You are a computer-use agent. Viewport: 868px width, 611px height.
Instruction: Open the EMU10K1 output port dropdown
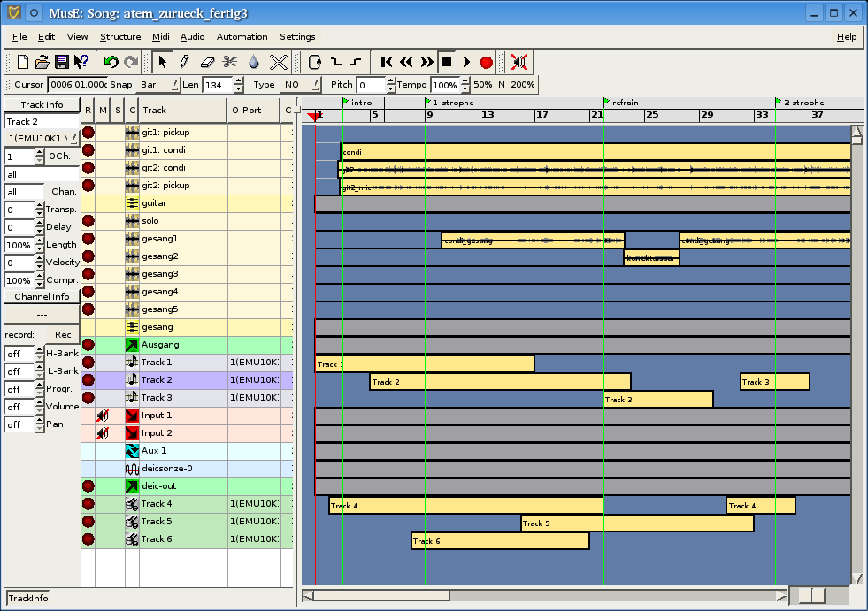42,139
